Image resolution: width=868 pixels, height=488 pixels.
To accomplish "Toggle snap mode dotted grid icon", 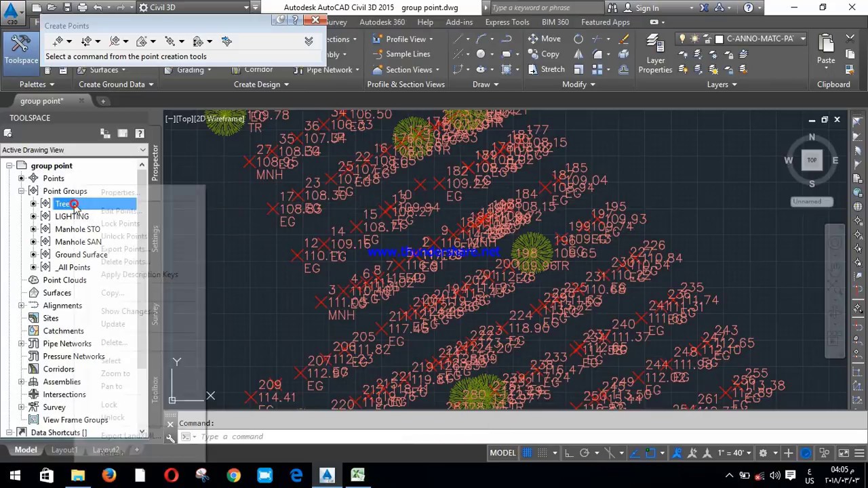I will click(x=542, y=453).
